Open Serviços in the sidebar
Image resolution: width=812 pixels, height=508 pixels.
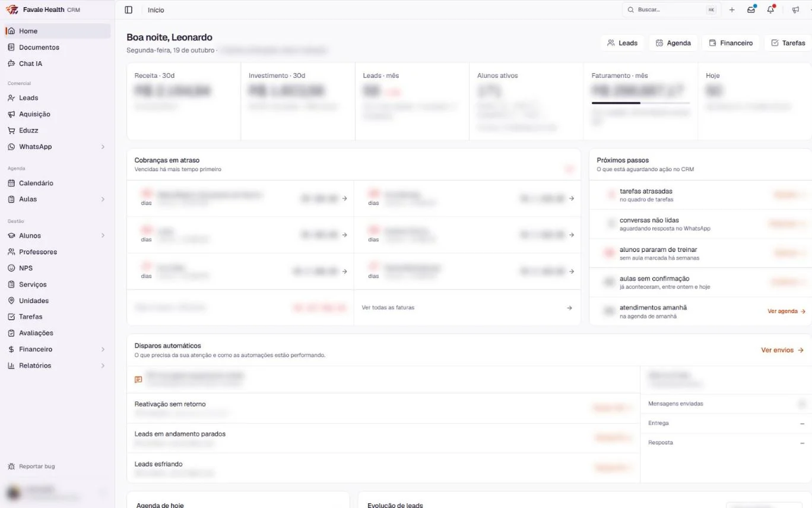point(57,285)
